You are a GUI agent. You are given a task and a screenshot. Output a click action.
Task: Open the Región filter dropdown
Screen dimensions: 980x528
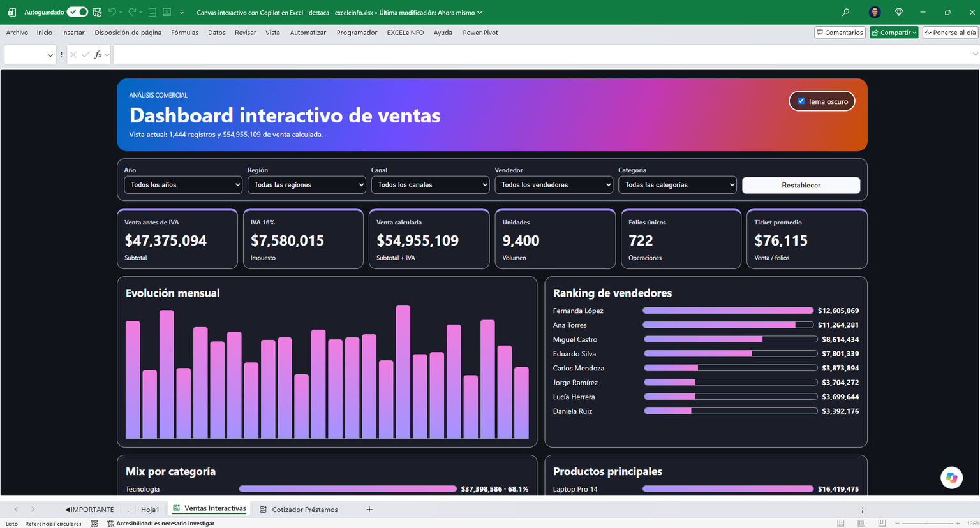click(307, 185)
